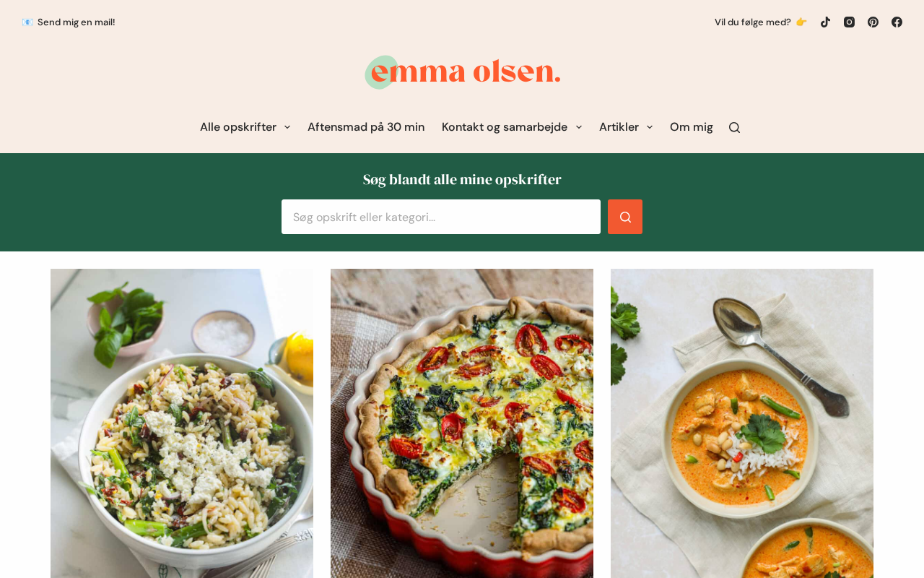The image size is (924, 578).
Task: Open the TikTok profile icon
Action: click(825, 22)
